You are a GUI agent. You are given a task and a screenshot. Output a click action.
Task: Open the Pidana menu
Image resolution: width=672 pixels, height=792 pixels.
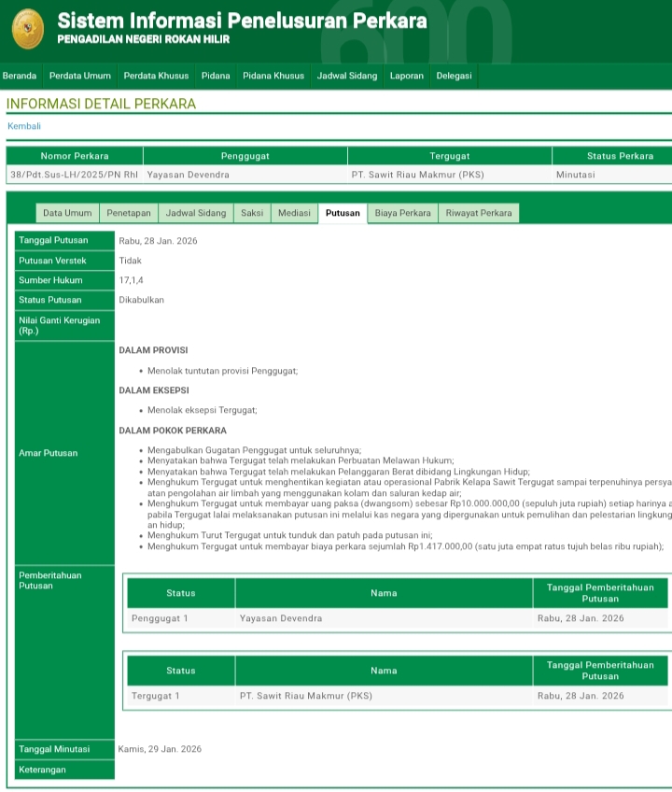click(216, 76)
